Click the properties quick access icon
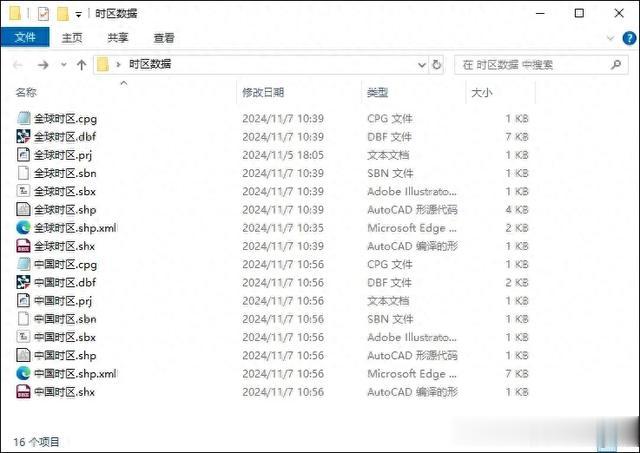The width and height of the screenshot is (640, 453). point(43,14)
